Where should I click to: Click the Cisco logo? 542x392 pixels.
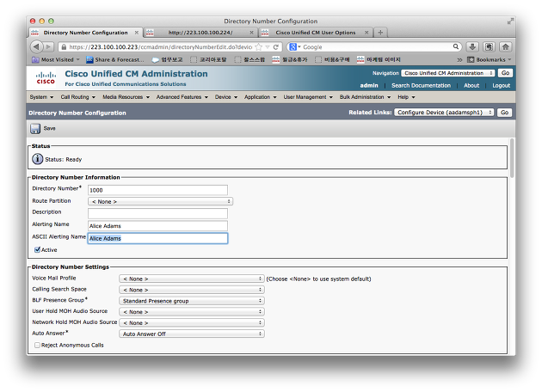click(46, 77)
